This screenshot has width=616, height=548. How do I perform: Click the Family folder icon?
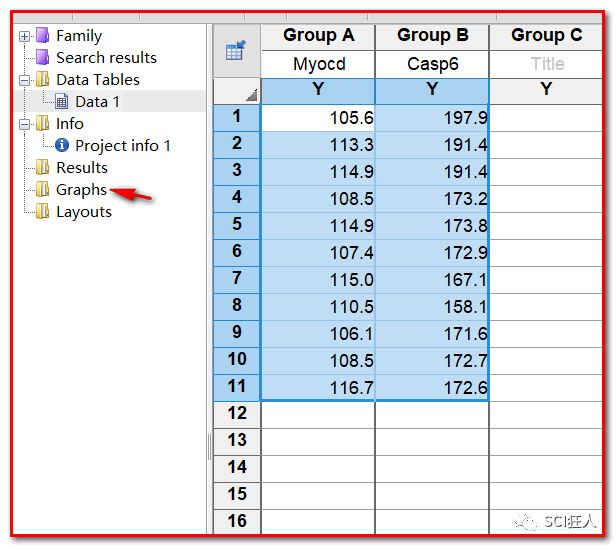[x=42, y=36]
